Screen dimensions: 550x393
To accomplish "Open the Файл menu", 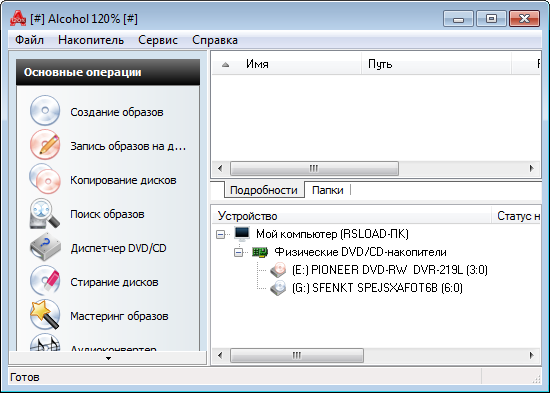I will point(29,40).
